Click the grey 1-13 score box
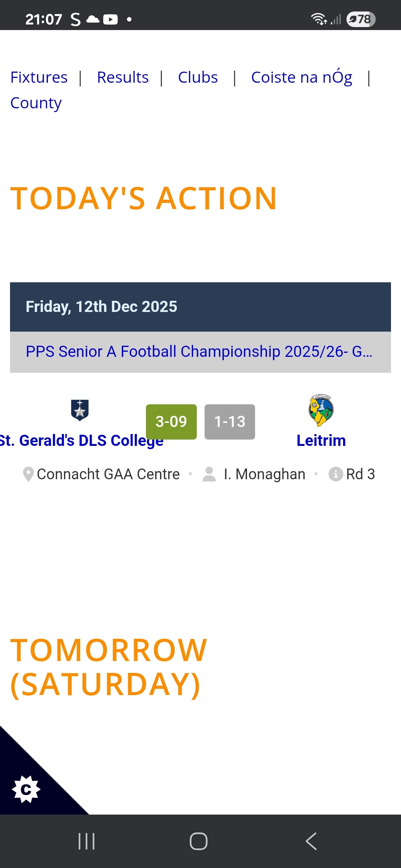The image size is (401, 868). click(x=230, y=422)
